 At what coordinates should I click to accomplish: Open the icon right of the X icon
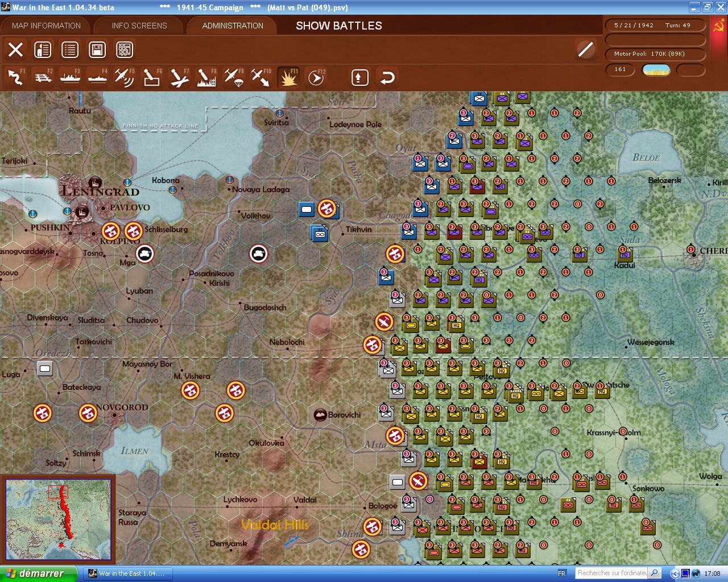coord(43,49)
